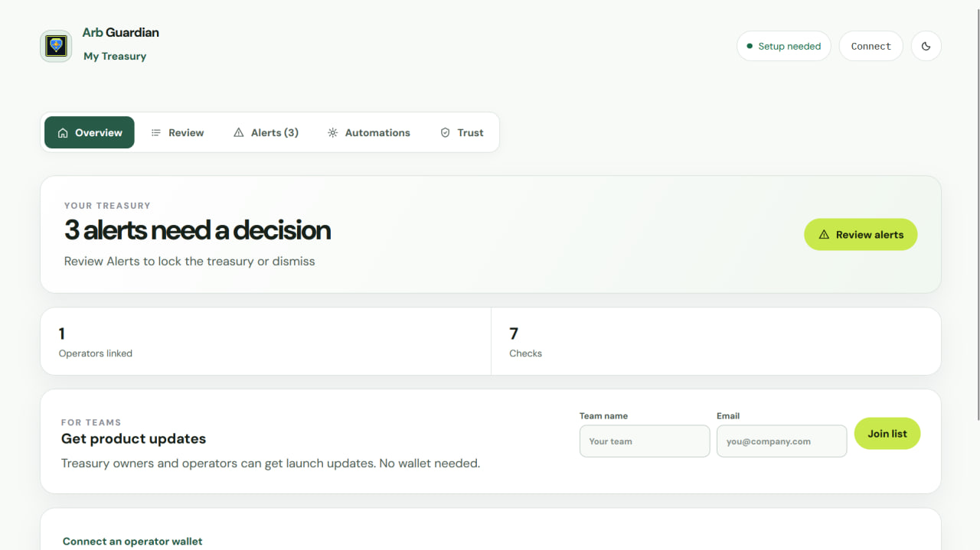Click the Join list button

click(887, 434)
